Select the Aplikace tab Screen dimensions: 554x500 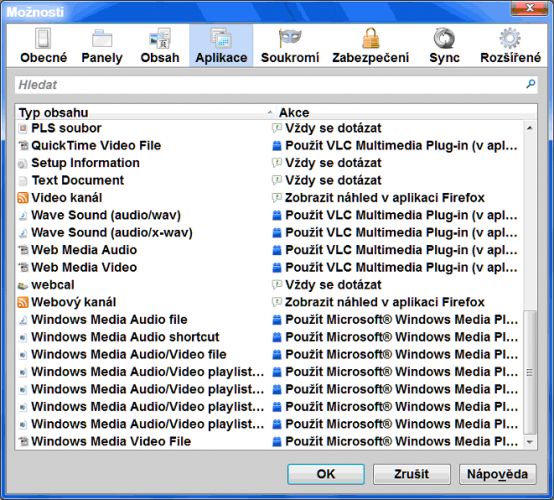click(x=221, y=46)
